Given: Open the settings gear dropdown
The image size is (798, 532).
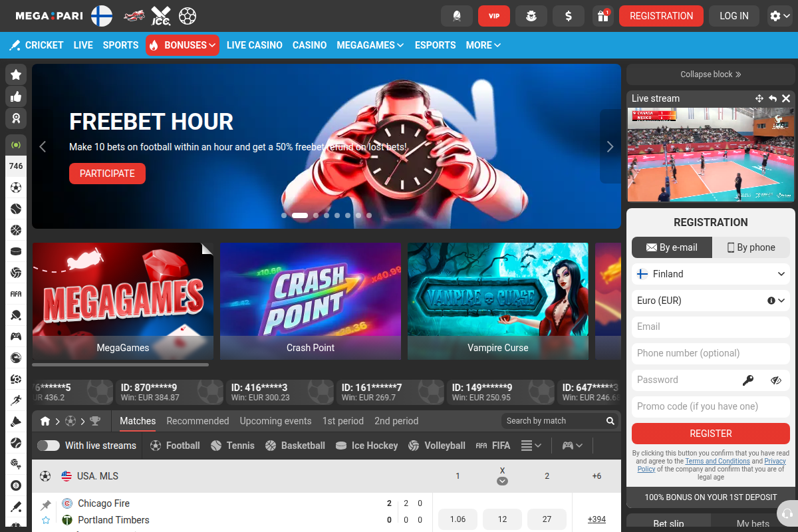Looking at the screenshot, I should tap(779, 16).
